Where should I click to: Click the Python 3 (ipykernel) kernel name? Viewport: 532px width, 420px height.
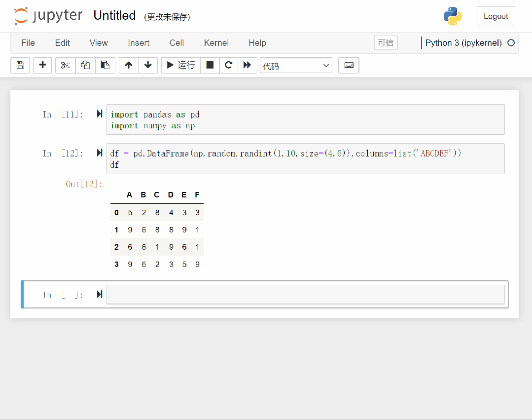[465, 43]
